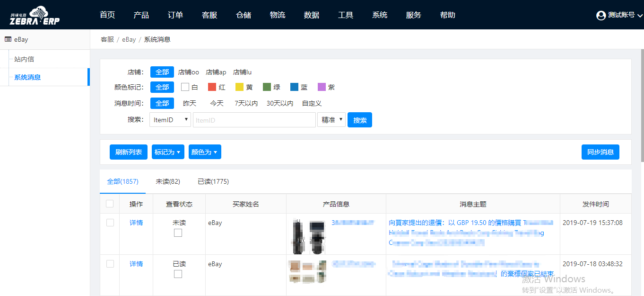The image size is (644, 296).
Task: Tick the first message row selection checkbox
Action: click(x=110, y=223)
